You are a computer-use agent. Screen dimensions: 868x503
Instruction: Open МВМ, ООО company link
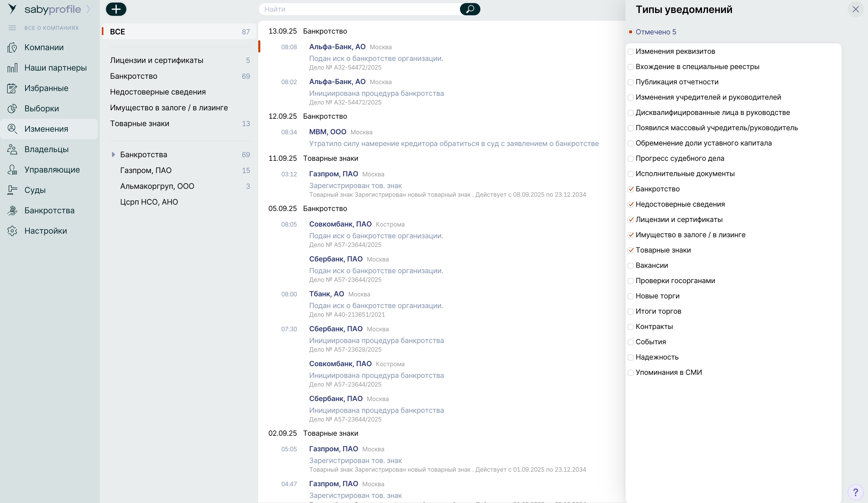pos(327,132)
